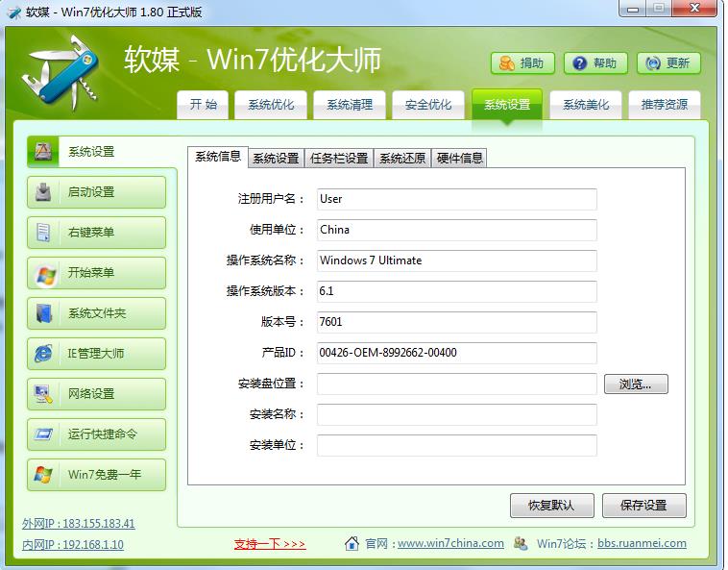Click the 系统文件夹 blue folder icon
Screen dimensions: 728x570
(x=44, y=313)
